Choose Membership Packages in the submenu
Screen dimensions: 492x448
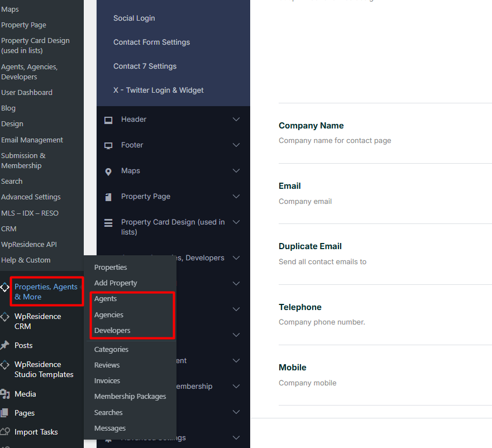point(130,397)
